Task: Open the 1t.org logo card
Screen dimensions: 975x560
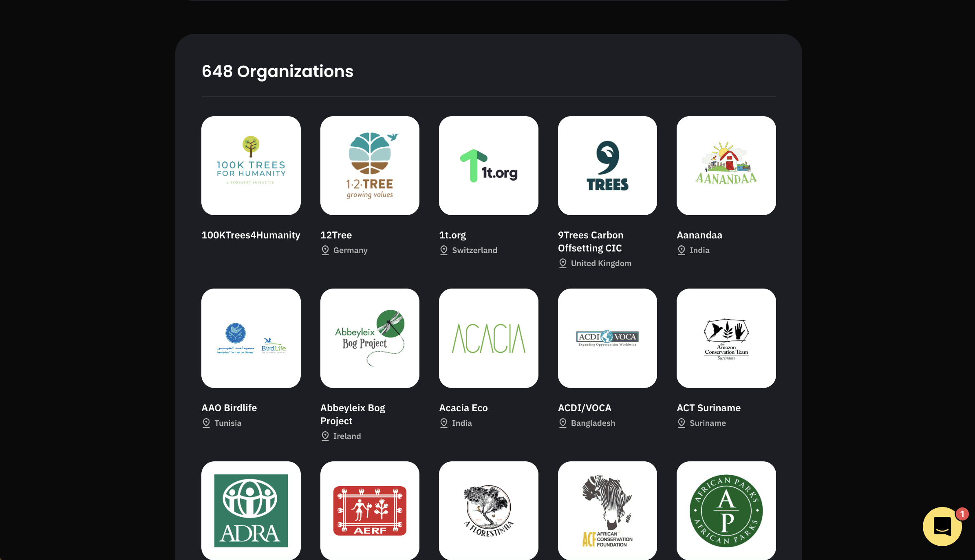Action: click(489, 165)
